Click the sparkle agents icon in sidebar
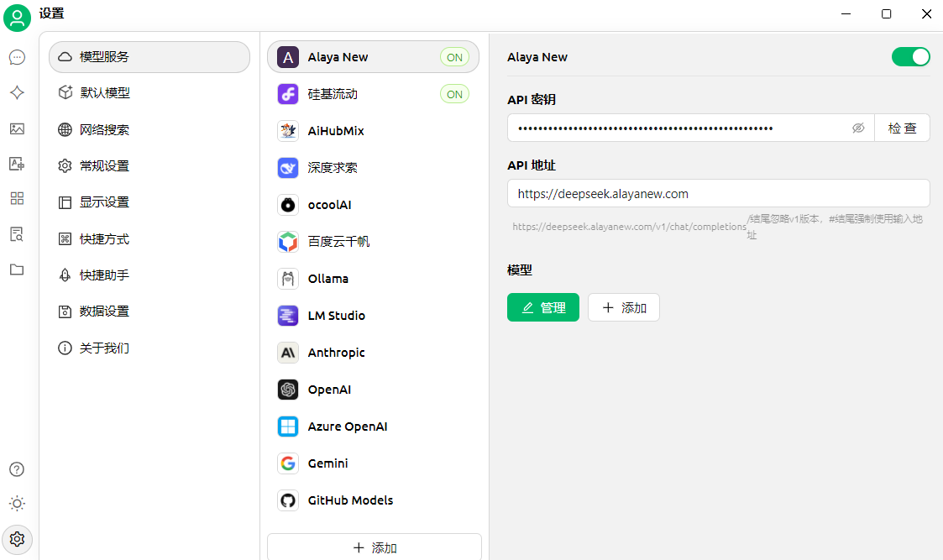943x560 pixels. pos(17,92)
